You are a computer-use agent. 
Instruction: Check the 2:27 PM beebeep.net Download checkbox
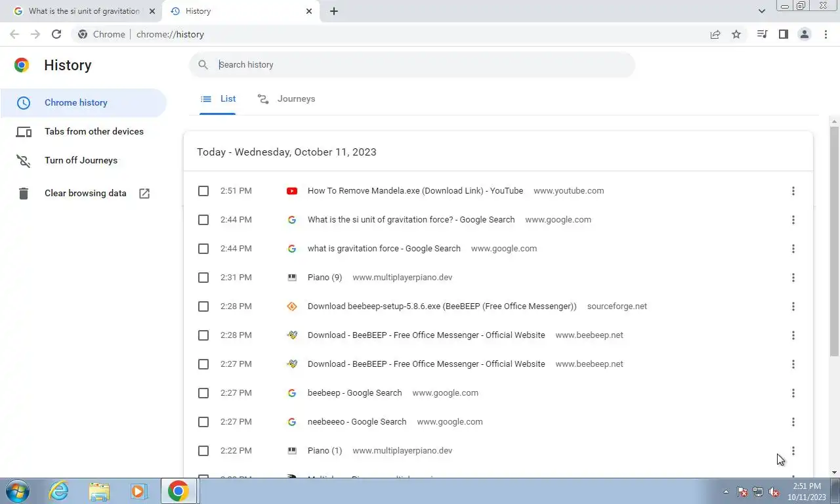(203, 364)
